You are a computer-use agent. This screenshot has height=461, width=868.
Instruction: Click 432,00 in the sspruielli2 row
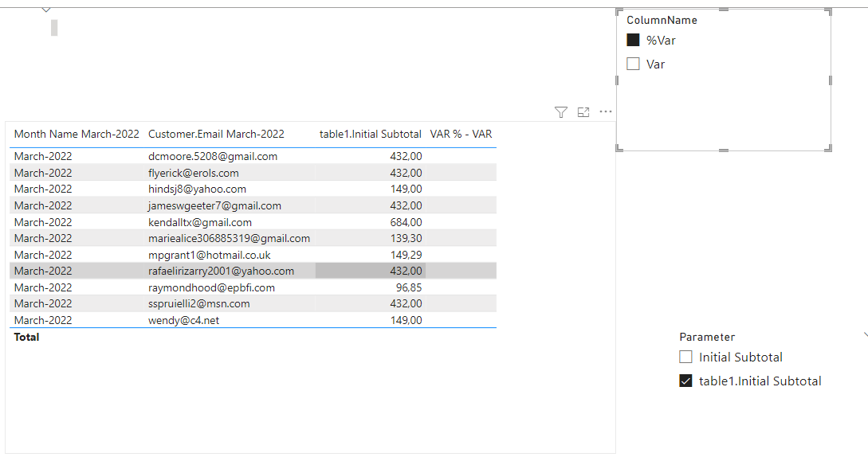406,303
